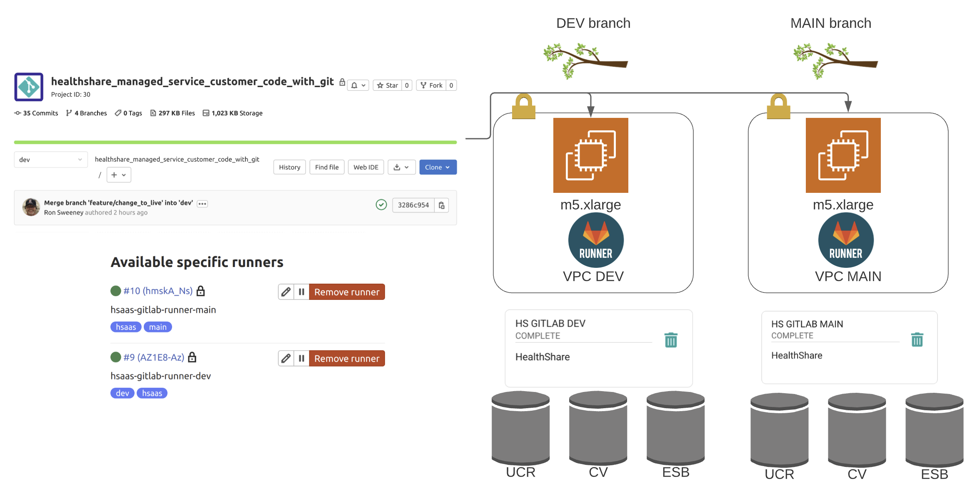Click the dev tag on runner #9
Screen dimensions: 980x489
(122, 393)
